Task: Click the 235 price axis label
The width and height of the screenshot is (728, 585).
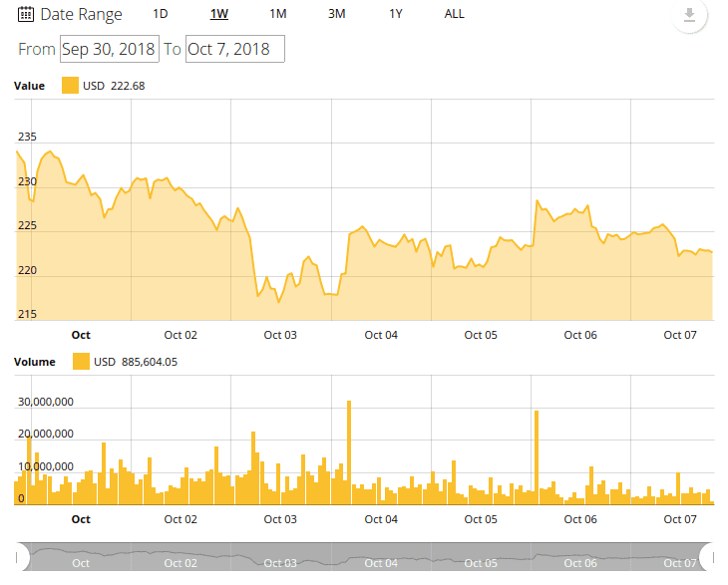Action: 27,137
